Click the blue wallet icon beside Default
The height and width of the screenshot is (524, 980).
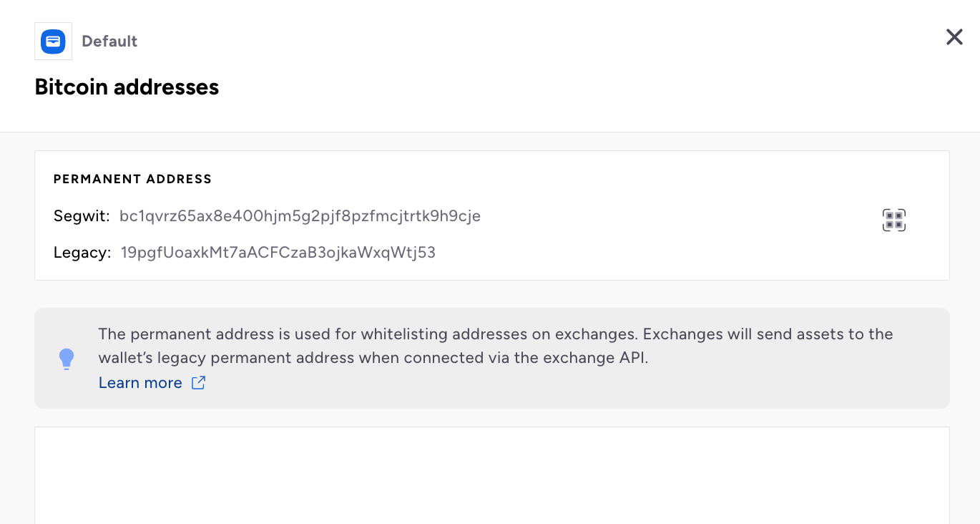[x=53, y=41]
